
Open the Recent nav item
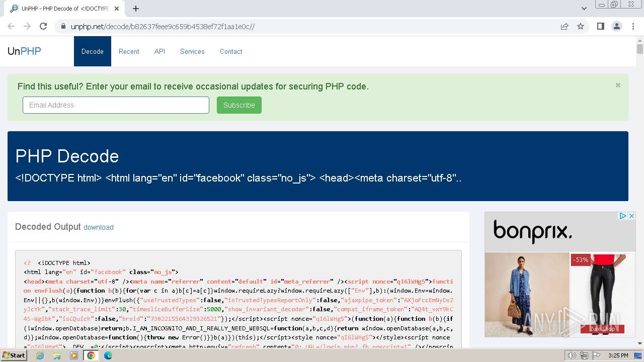click(129, 51)
